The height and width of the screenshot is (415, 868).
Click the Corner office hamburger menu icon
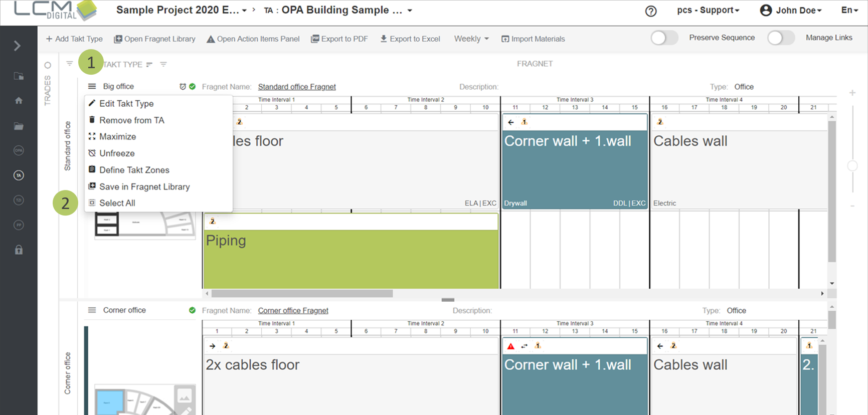(92, 310)
